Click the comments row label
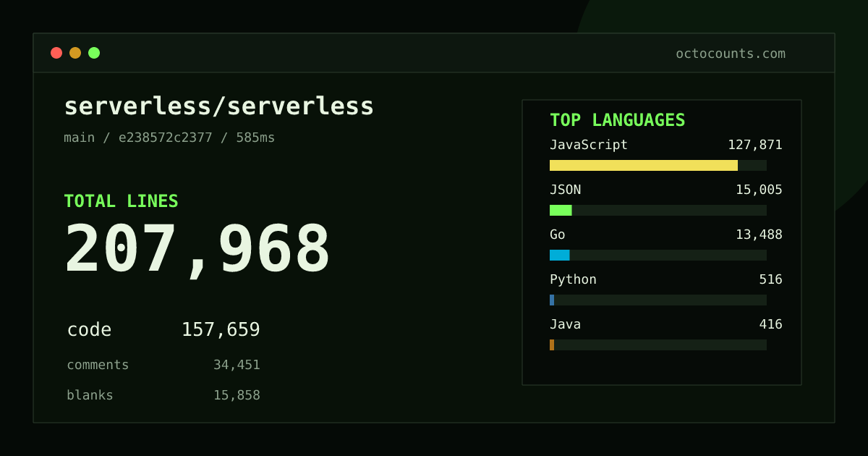Screen dimensions: 868x456 click(98, 365)
